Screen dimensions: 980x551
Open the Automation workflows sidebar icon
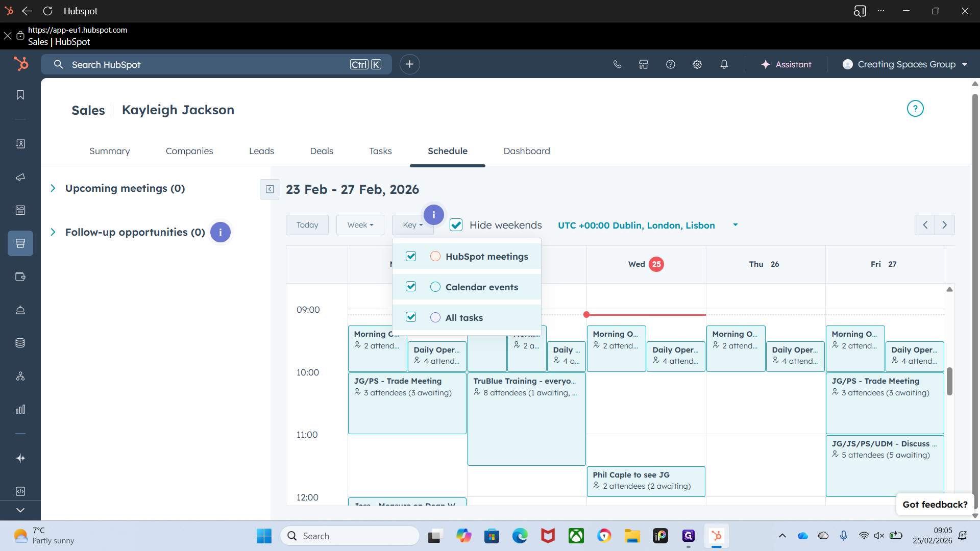coord(20,376)
